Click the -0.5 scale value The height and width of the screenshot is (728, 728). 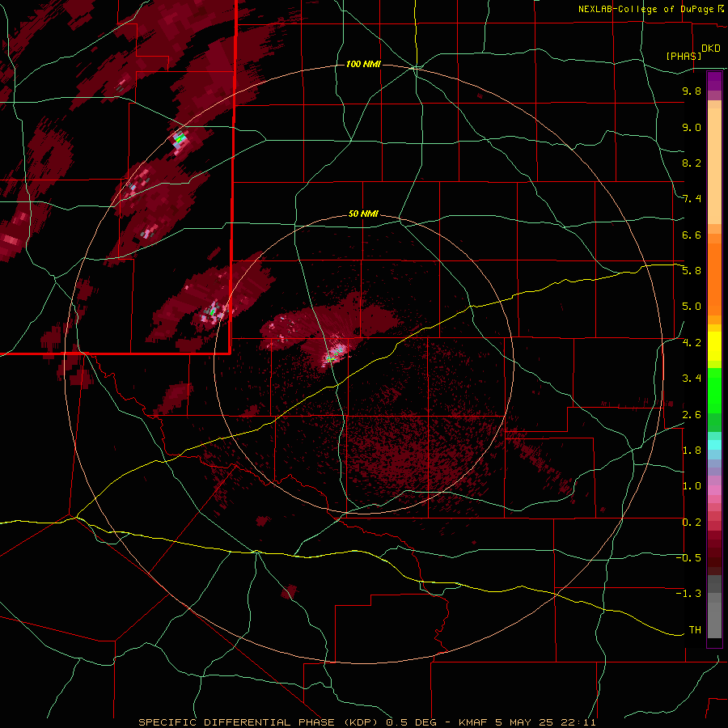(x=688, y=558)
